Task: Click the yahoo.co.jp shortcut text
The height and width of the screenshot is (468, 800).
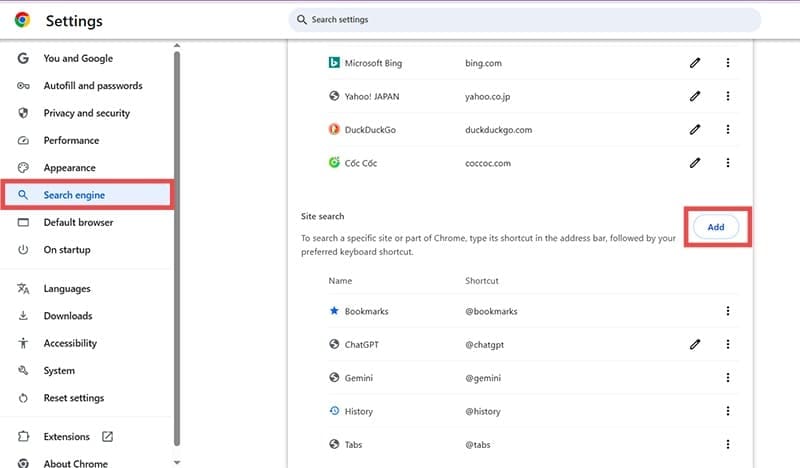Action: coord(487,96)
